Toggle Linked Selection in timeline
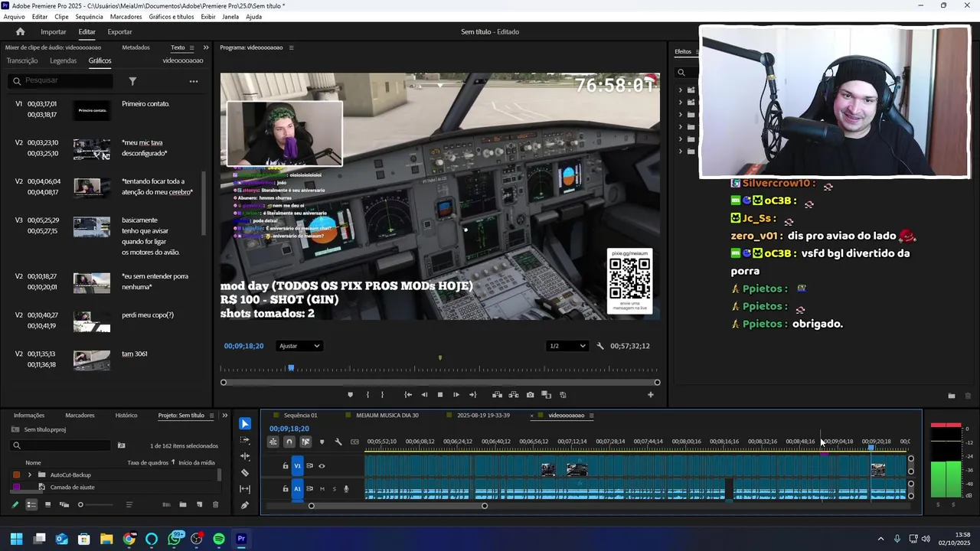Viewport: 980px width, 551px height. [x=305, y=442]
